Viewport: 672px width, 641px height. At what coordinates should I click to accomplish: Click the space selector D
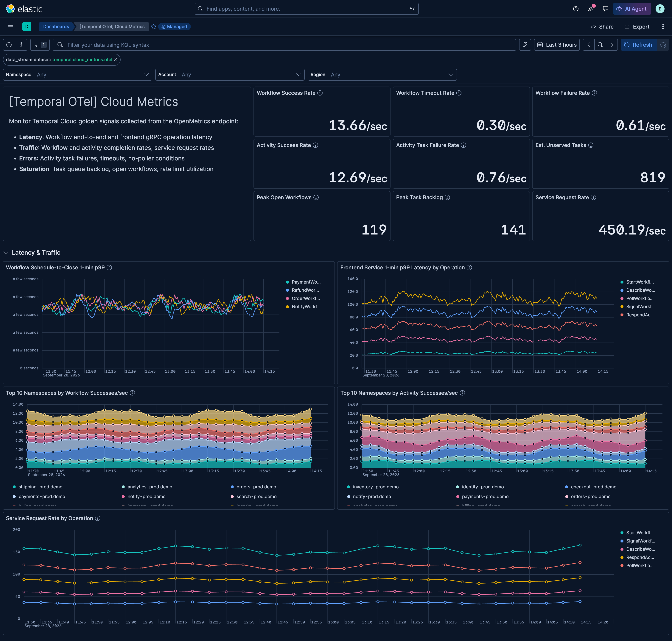(x=27, y=27)
